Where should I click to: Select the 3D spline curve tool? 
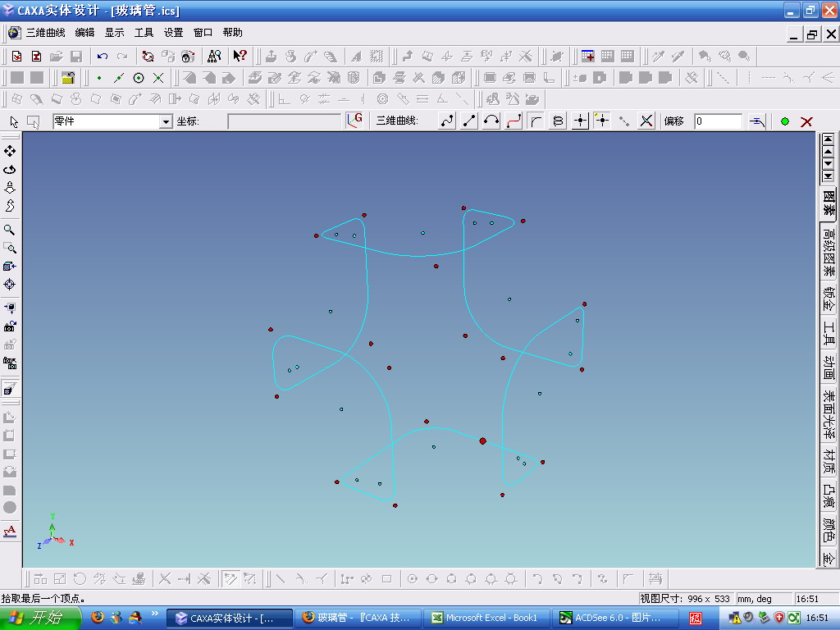[x=447, y=121]
